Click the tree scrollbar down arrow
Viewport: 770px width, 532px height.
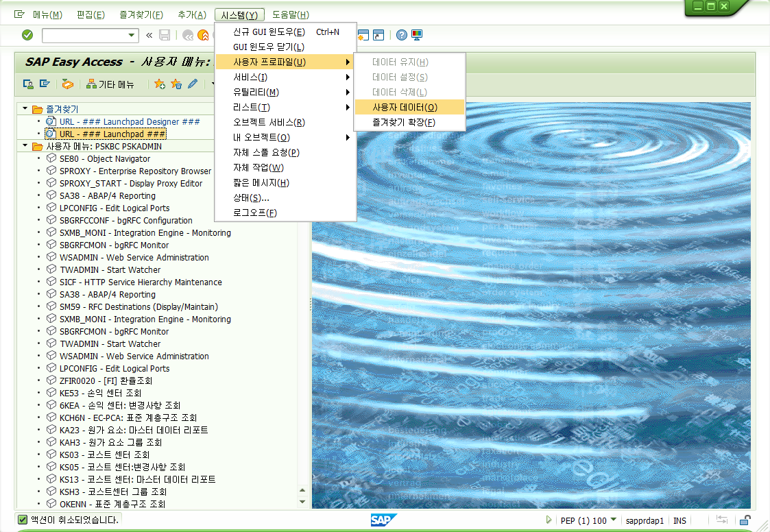[302, 503]
